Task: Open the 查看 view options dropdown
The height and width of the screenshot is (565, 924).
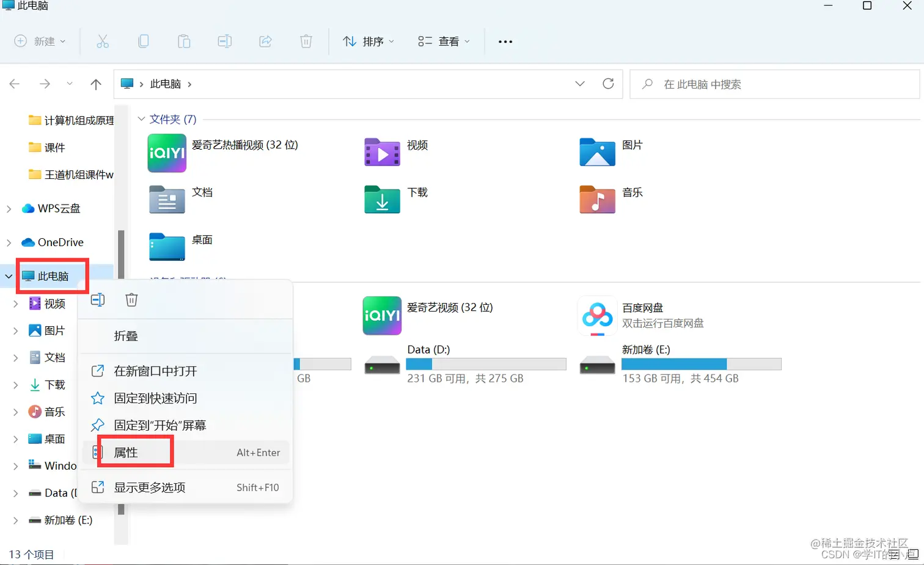Action: (443, 41)
